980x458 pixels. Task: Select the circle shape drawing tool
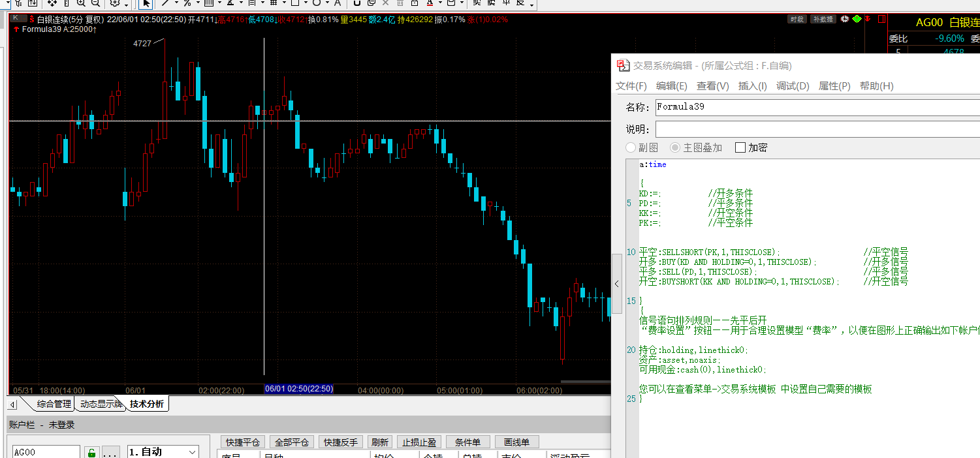tap(317, 3)
